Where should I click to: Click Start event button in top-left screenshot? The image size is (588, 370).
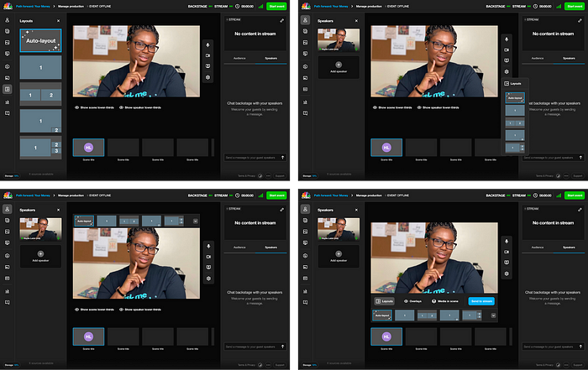(x=276, y=7)
